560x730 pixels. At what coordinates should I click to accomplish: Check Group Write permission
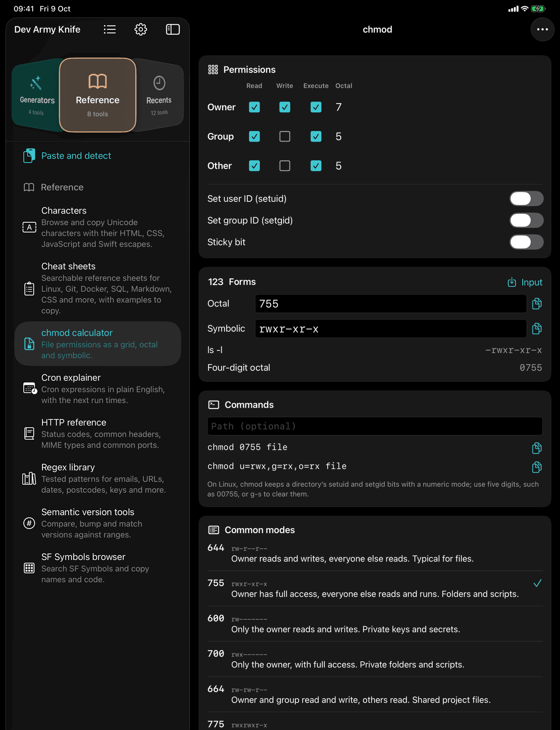[285, 136]
